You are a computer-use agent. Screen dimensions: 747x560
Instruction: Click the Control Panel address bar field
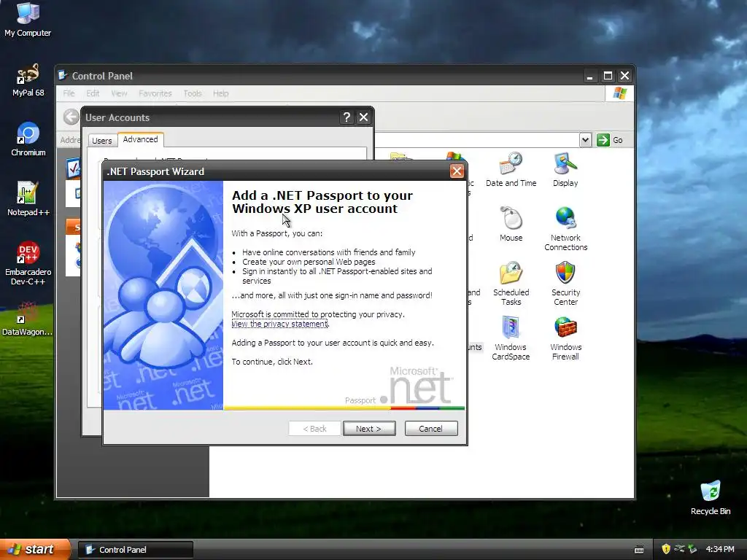tap(476, 140)
